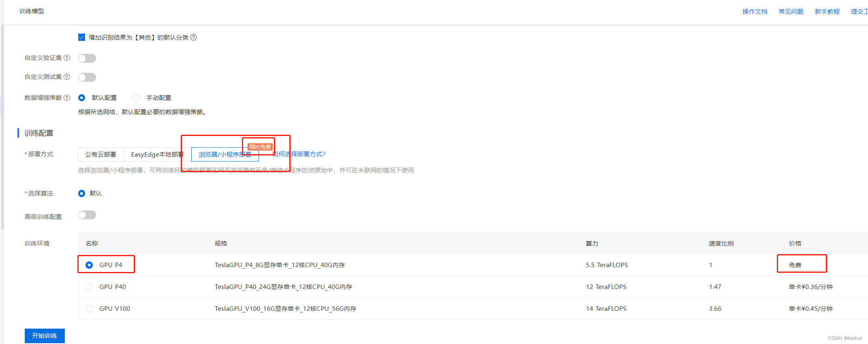Select GPU V100 training environment

[x=89, y=309]
